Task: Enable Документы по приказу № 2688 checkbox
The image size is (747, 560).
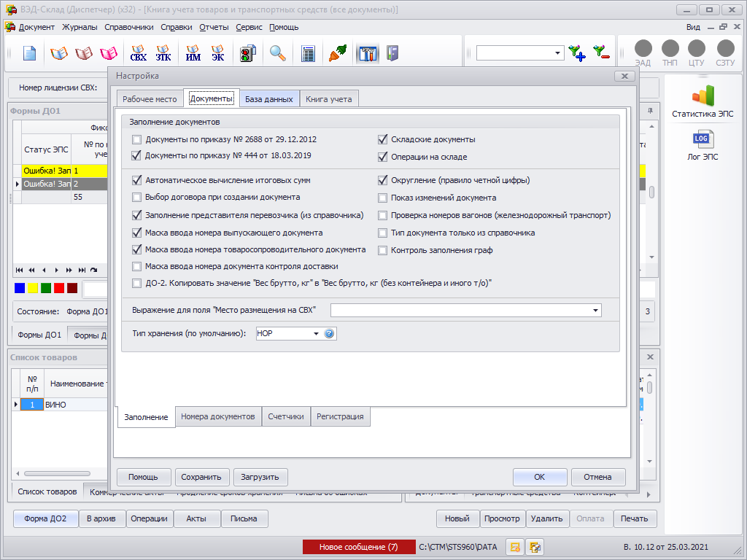Action: point(136,139)
